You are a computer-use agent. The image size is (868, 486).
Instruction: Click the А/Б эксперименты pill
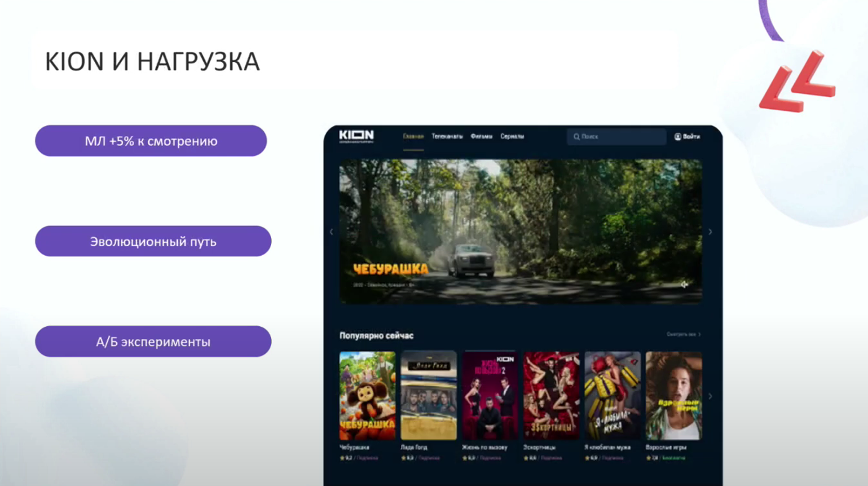coord(153,341)
